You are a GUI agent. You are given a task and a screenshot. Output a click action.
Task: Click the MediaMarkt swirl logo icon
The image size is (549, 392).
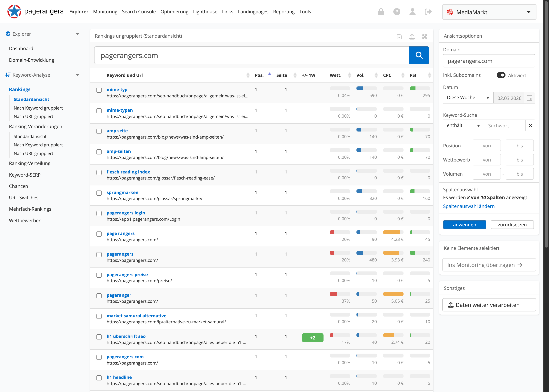tap(450, 12)
